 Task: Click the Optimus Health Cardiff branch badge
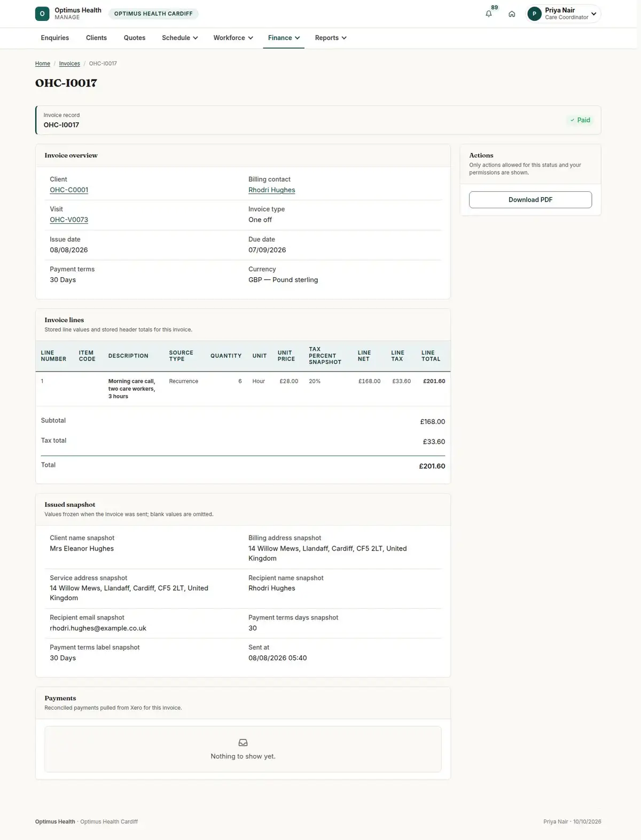pyautogui.click(x=153, y=14)
